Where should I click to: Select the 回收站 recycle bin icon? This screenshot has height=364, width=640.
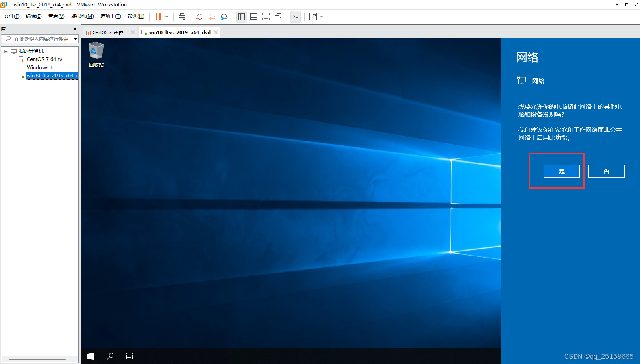[96, 55]
